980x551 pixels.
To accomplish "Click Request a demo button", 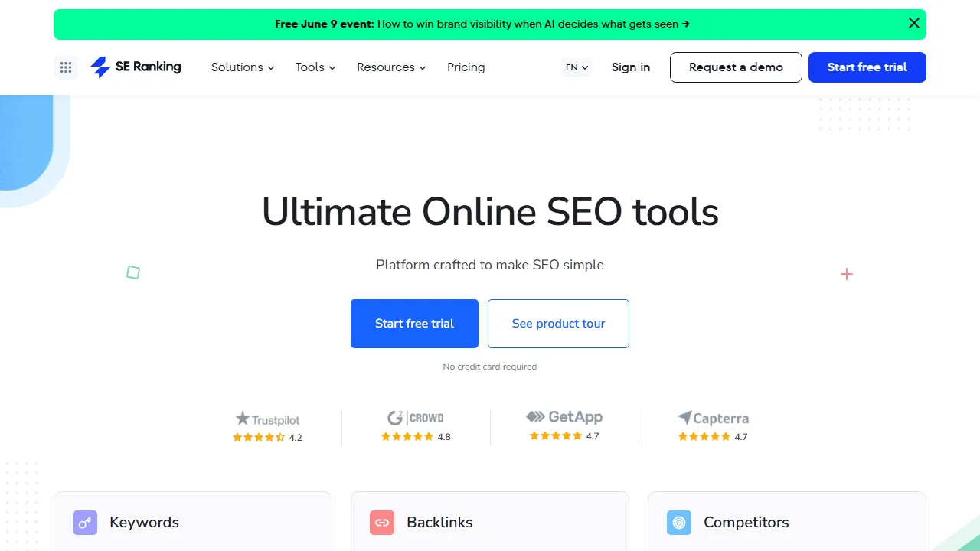I will (736, 67).
